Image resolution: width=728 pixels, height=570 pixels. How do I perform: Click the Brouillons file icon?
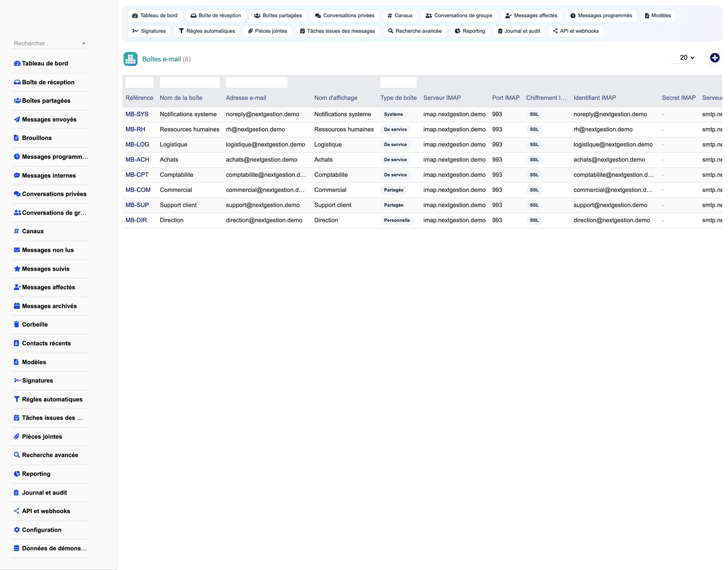click(x=17, y=138)
